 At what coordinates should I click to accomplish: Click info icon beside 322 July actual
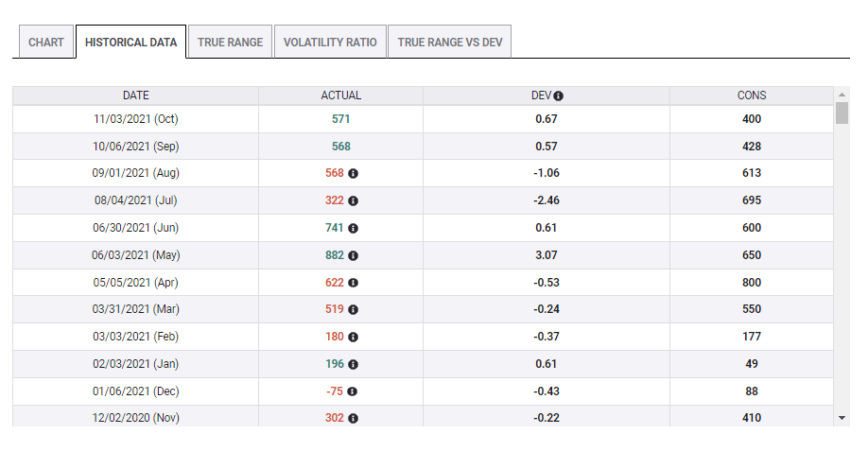click(x=354, y=201)
